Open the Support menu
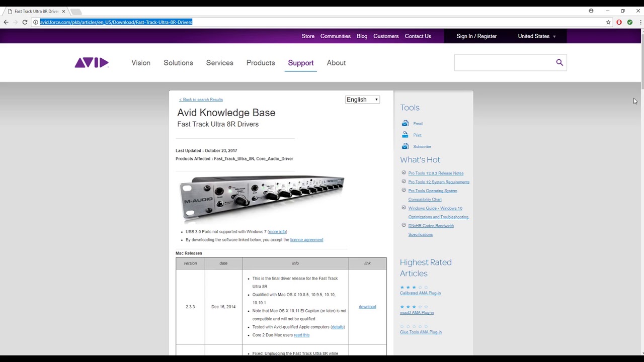The width and height of the screenshot is (644, 362). [x=301, y=63]
